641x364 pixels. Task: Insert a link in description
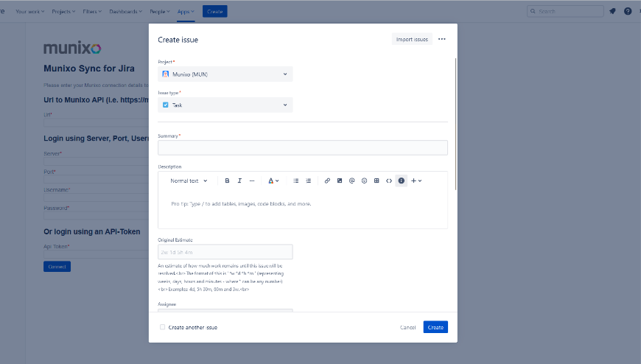click(x=327, y=181)
